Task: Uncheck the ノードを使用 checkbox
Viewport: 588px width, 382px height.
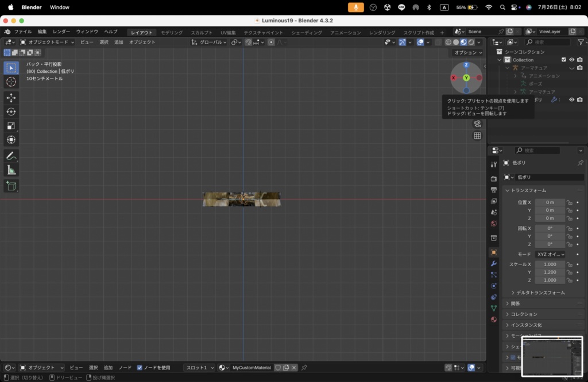Action: coord(140,368)
